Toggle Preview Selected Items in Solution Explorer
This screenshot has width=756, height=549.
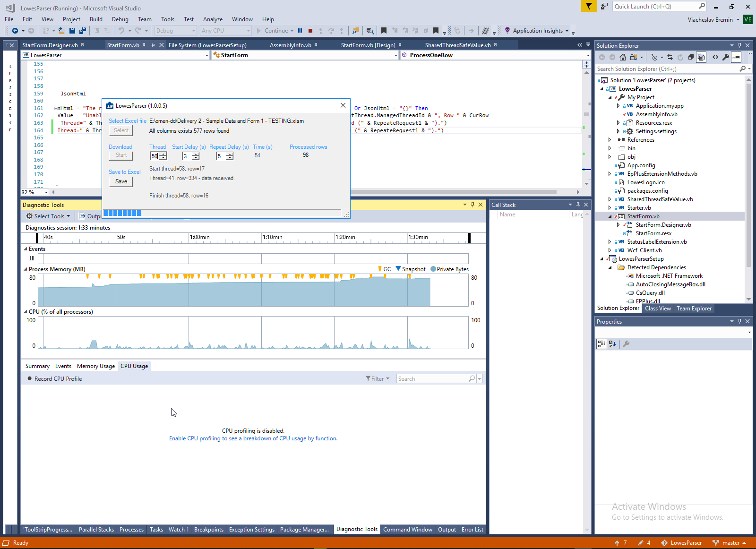[736, 57]
